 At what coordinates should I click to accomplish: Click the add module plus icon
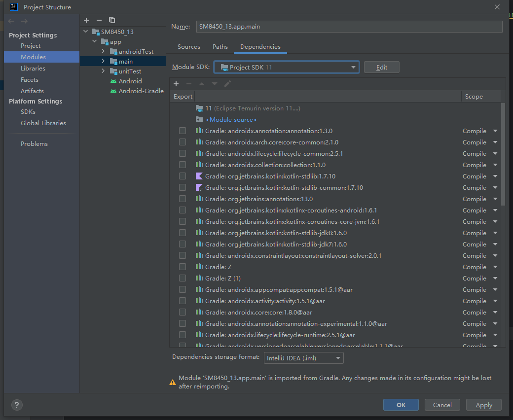[x=86, y=20]
